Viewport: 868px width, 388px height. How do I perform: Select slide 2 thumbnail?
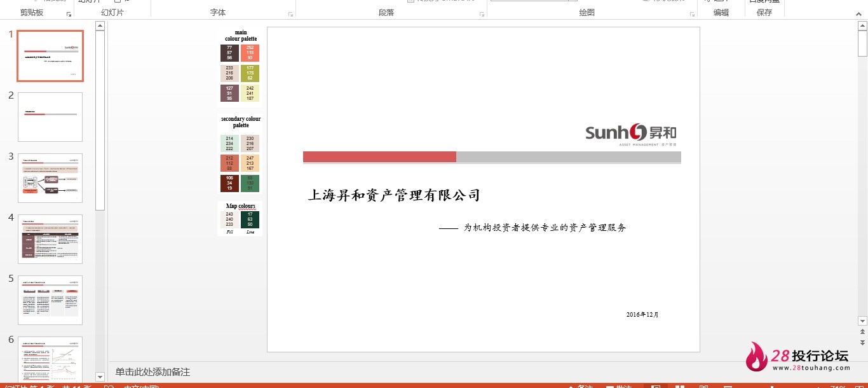(50, 117)
